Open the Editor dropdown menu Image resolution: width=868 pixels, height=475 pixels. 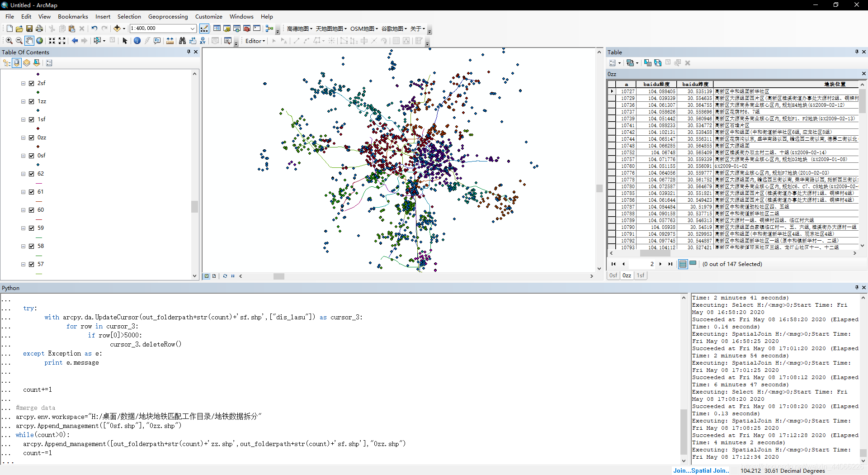pos(255,41)
